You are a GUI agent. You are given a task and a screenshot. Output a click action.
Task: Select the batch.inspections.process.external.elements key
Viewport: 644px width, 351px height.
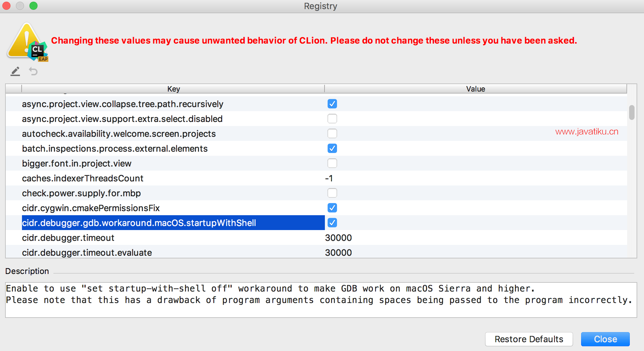click(115, 148)
